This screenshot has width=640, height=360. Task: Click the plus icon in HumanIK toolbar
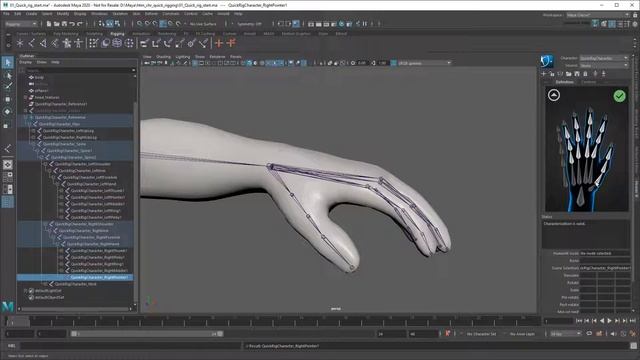(544, 74)
